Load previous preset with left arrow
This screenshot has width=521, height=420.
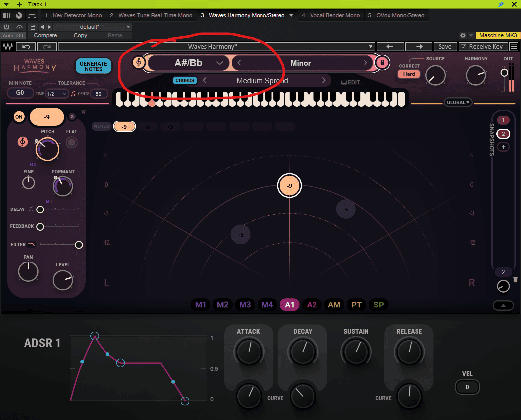click(390, 47)
